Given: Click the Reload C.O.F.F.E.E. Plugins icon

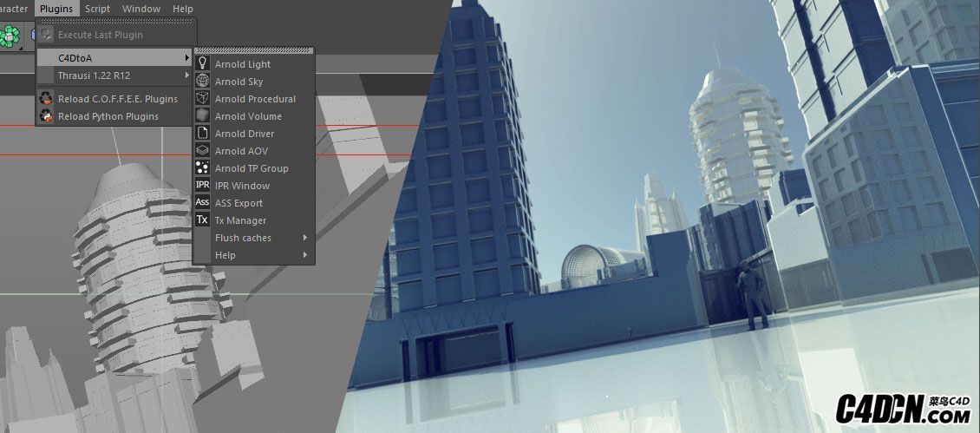Looking at the screenshot, I should 46,99.
